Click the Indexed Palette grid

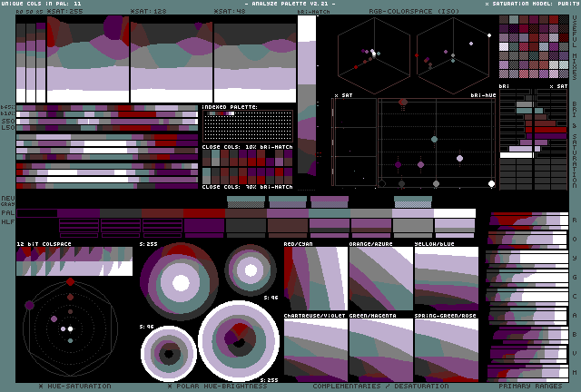(x=247, y=126)
